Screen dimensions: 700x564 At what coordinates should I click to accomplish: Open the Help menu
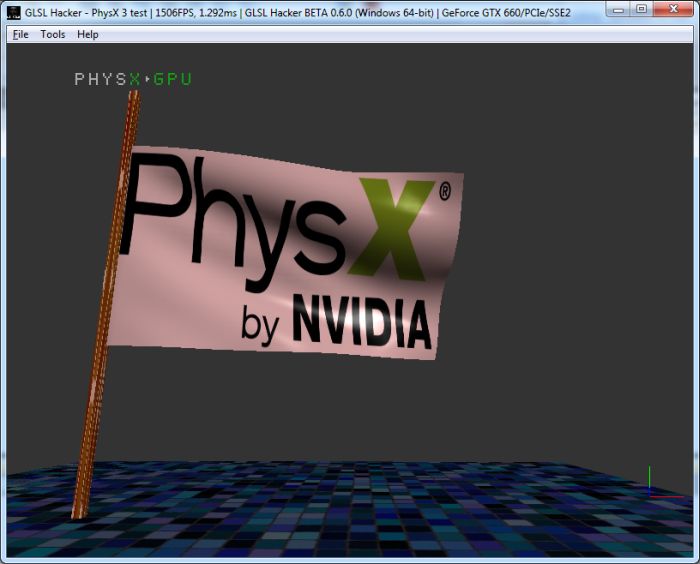point(88,34)
